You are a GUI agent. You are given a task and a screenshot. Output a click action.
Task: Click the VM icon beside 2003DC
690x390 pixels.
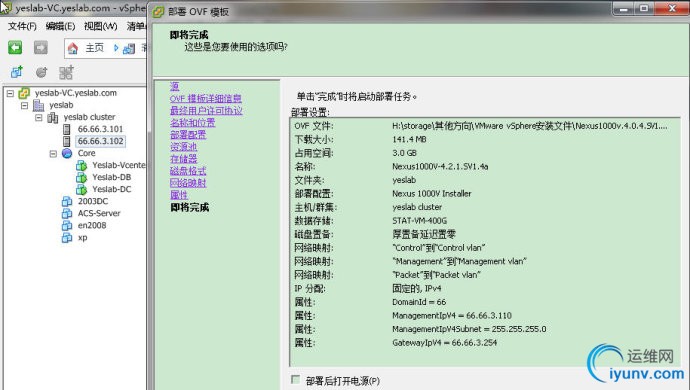tap(67, 201)
